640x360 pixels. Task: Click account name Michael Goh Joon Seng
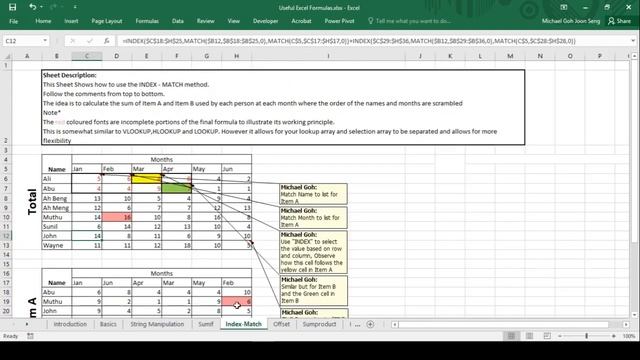pos(571,21)
